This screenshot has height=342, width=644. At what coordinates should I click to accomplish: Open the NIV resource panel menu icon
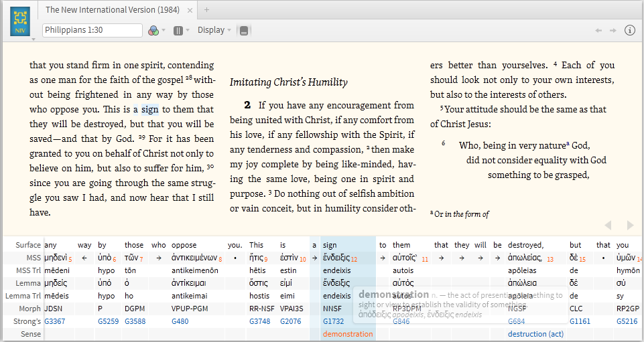[20, 21]
